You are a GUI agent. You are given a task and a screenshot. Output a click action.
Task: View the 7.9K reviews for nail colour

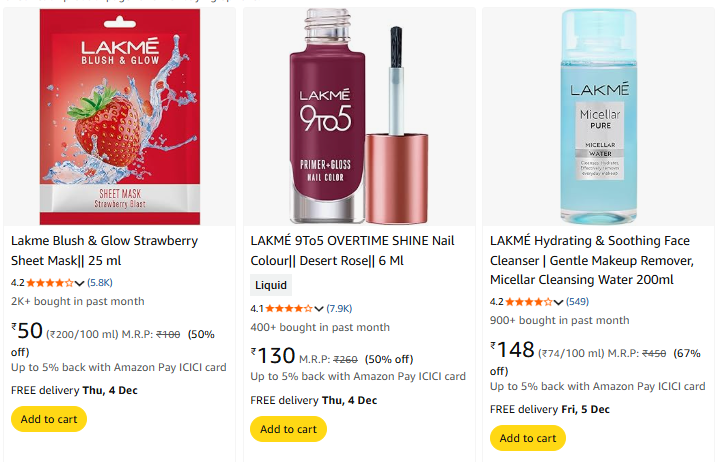coord(340,308)
